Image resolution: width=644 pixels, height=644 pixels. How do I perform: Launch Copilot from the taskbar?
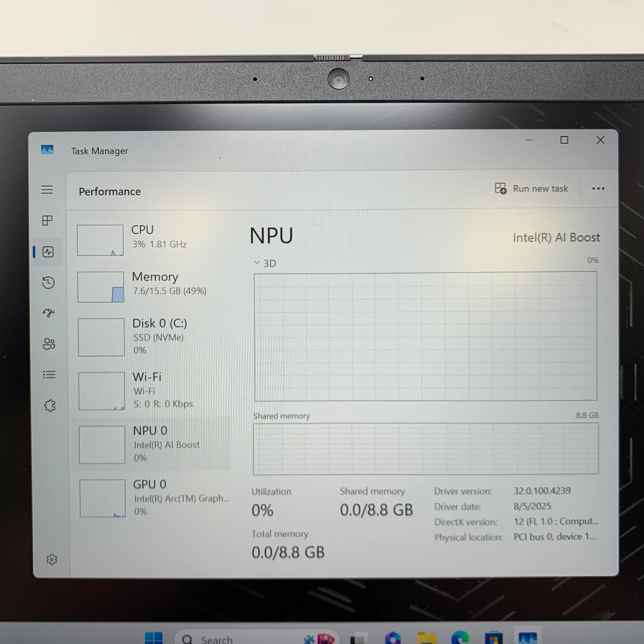point(393,638)
